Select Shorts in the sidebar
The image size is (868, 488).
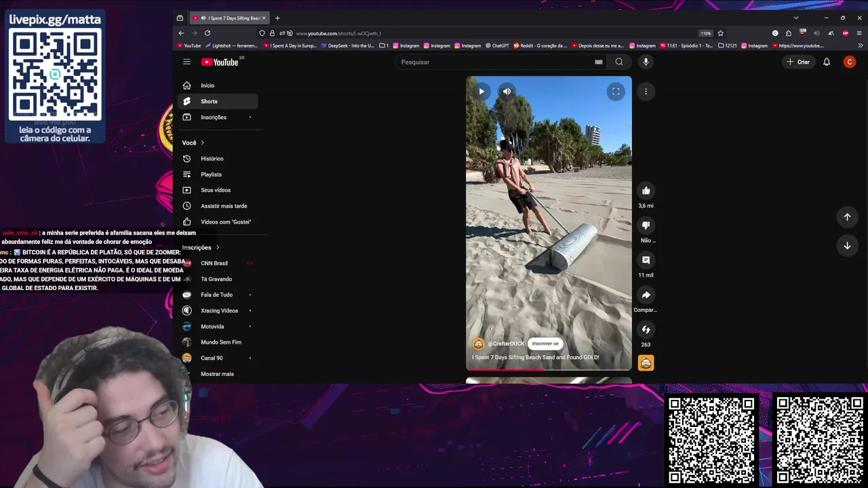[218, 101]
